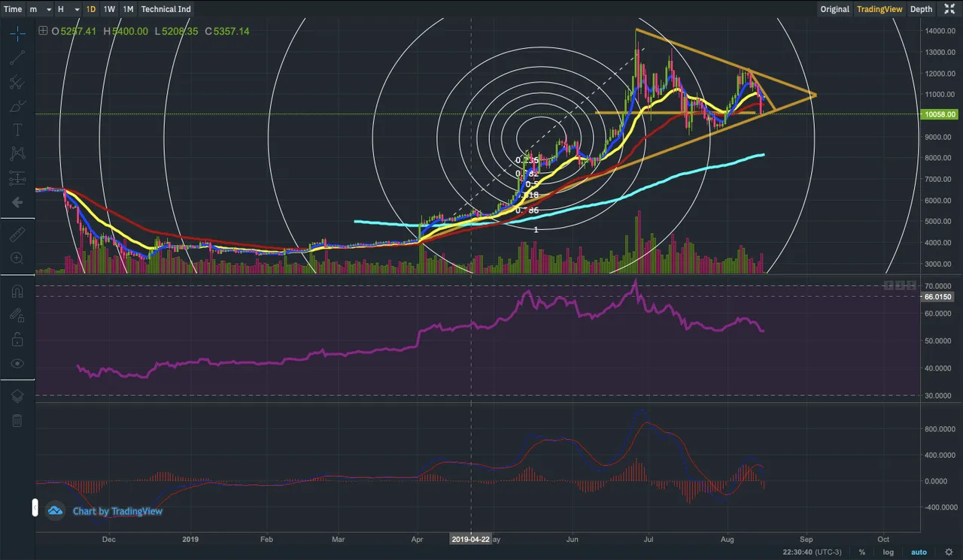Screen dimensions: 963x560
Task: Select the ruler measure tool
Action: click(x=17, y=234)
